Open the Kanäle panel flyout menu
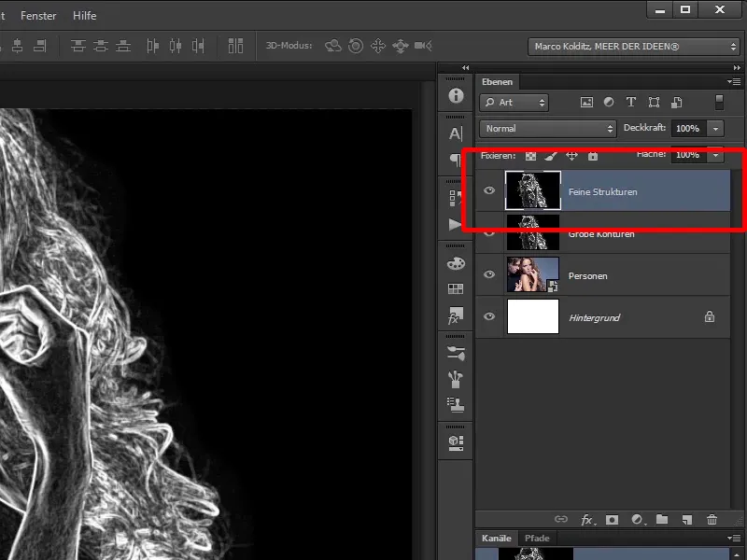This screenshot has width=747, height=560. [734, 539]
